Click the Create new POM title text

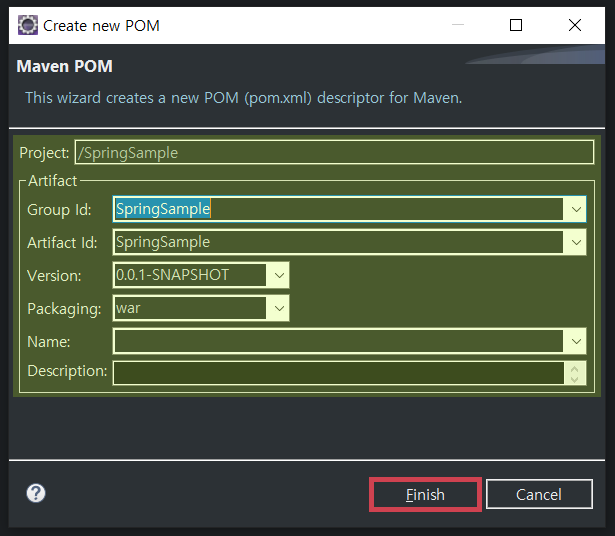click(x=101, y=26)
